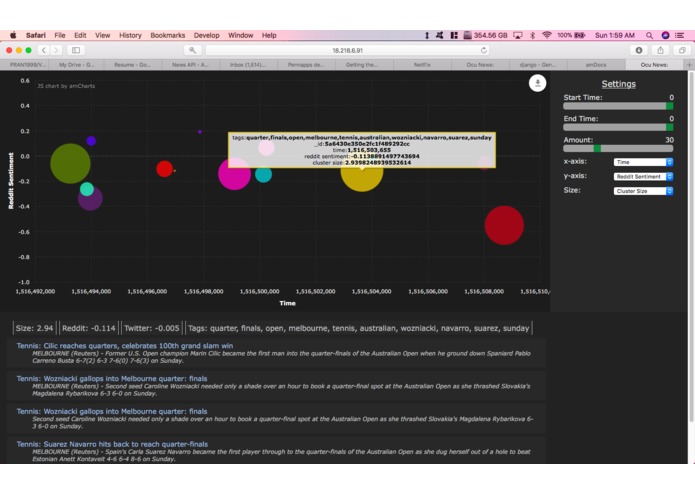The width and height of the screenshot is (695, 494).
Task: Click Safari's forward arrow button
Action: point(56,50)
